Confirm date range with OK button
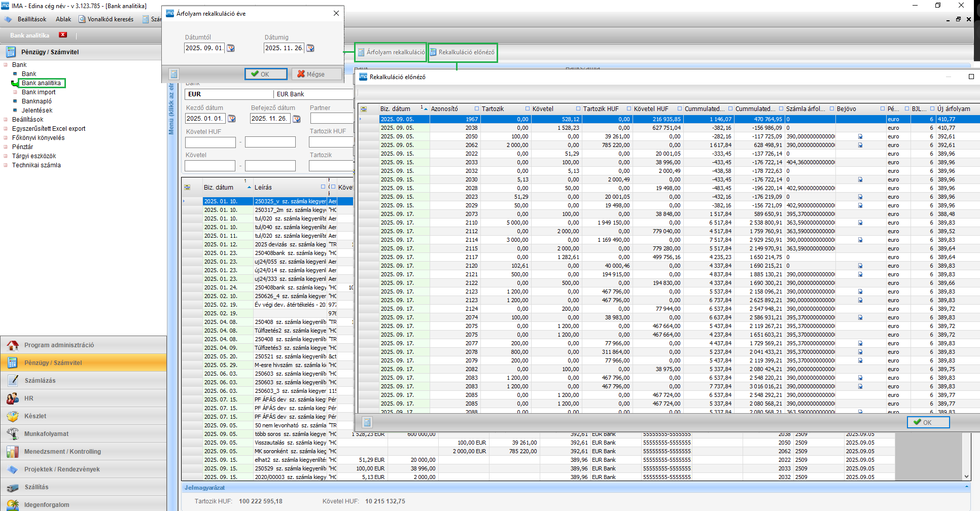The image size is (980, 511). tap(265, 74)
